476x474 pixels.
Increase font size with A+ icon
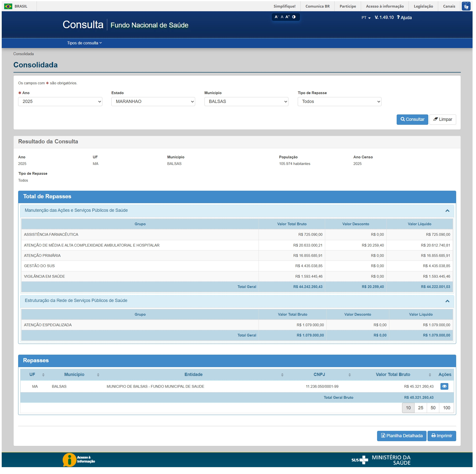287,17
